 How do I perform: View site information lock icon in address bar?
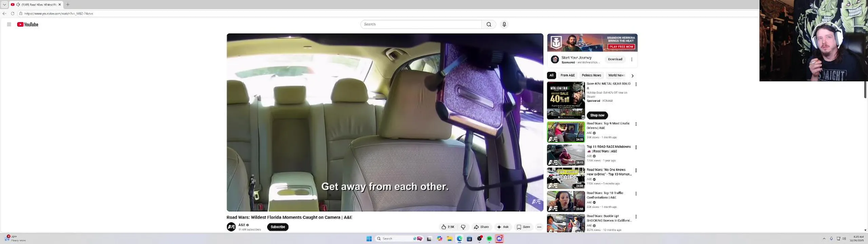point(21,14)
